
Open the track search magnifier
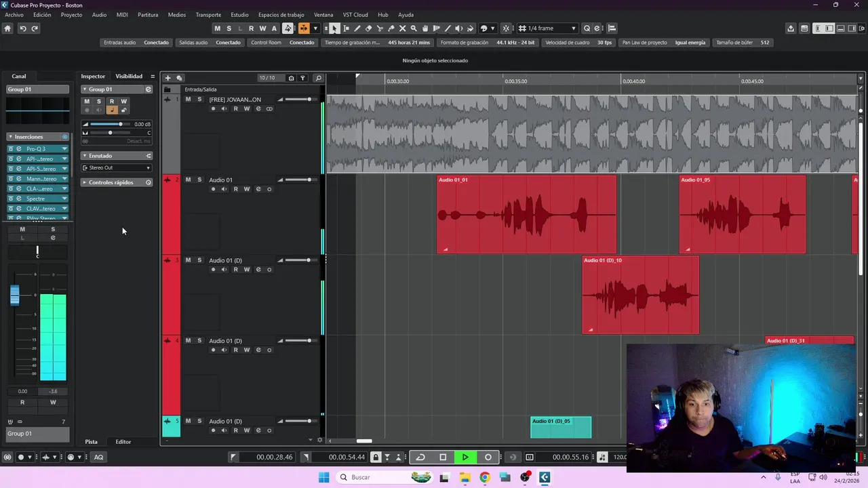(x=318, y=78)
